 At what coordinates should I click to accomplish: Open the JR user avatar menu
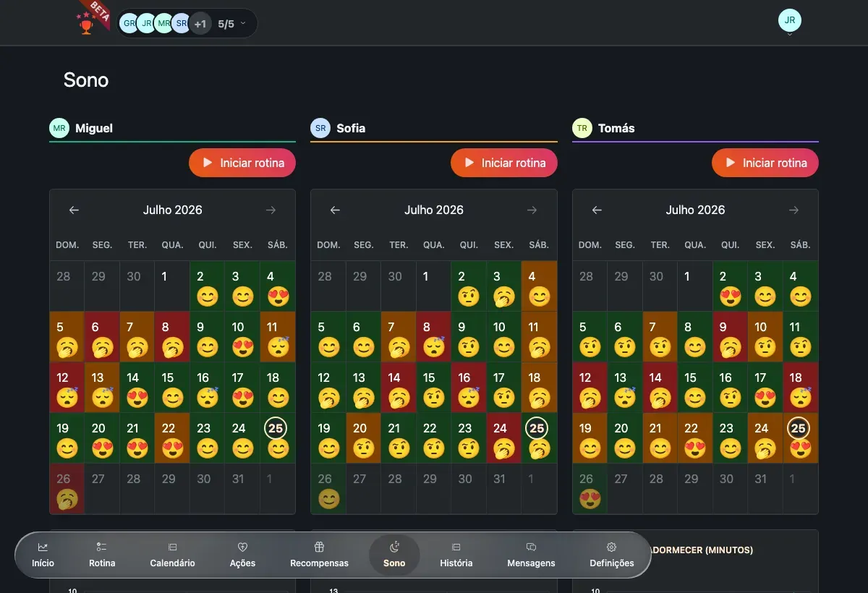coord(790,21)
